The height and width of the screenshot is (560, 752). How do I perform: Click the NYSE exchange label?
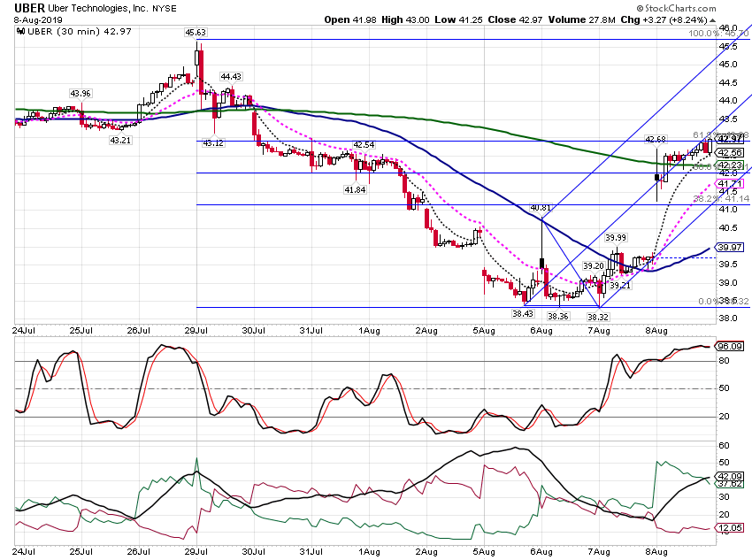pos(165,9)
